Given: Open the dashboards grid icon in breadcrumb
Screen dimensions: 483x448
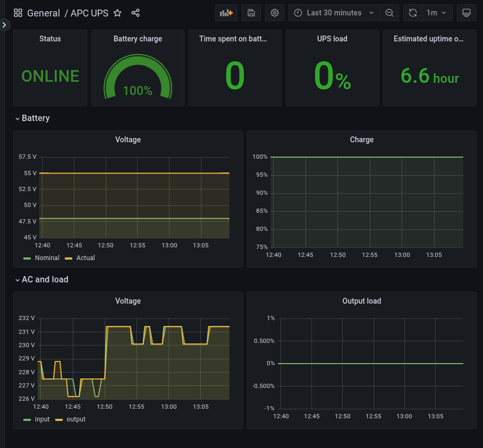Looking at the screenshot, I should point(18,12).
